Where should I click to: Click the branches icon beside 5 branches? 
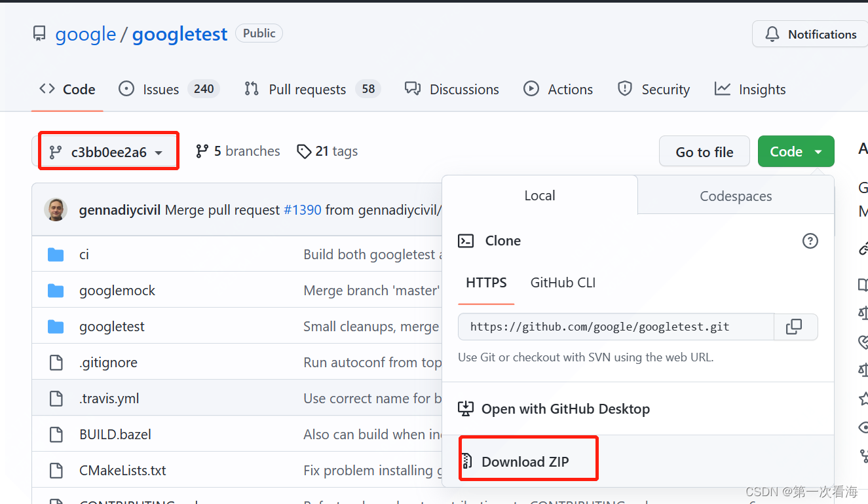coord(202,151)
